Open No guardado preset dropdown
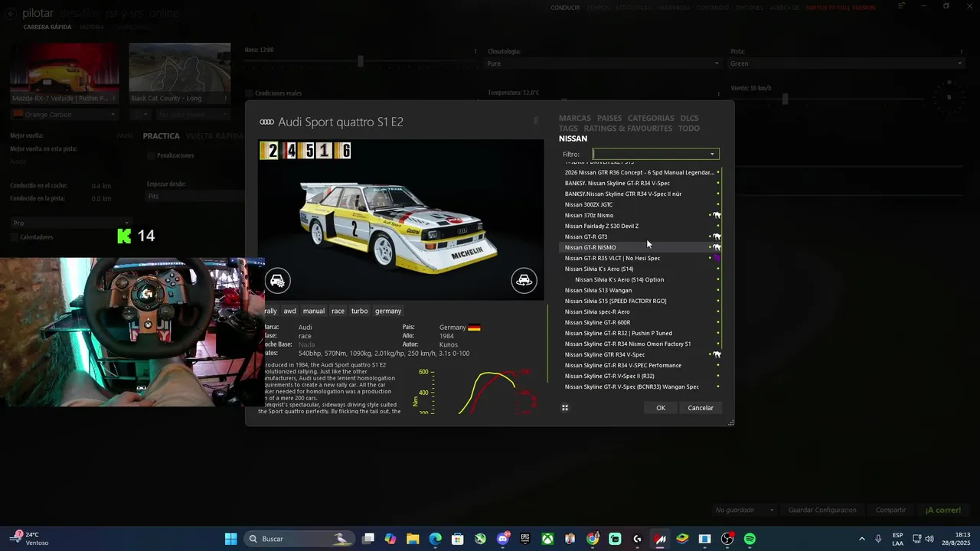The image size is (980, 551). pos(745,510)
